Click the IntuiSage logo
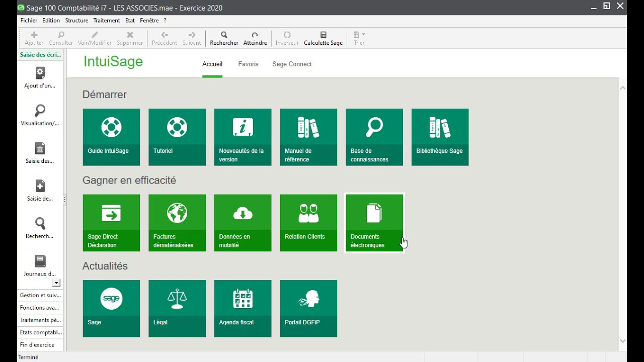Image resolution: width=644 pixels, height=362 pixels. tap(113, 61)
